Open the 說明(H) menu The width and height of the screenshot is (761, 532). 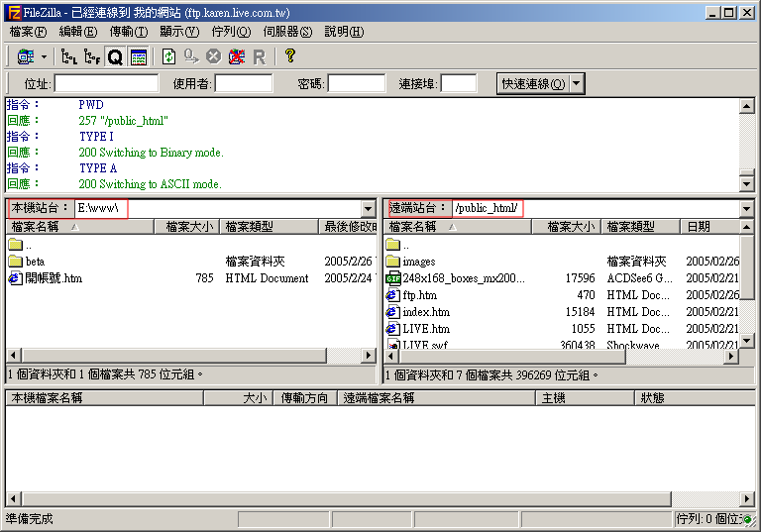(344, 32)
